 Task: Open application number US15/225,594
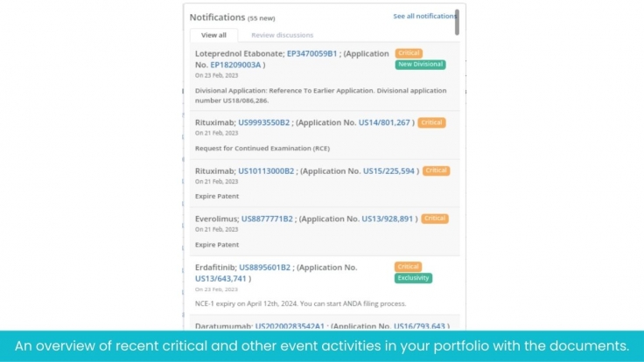tap(390, 171)
